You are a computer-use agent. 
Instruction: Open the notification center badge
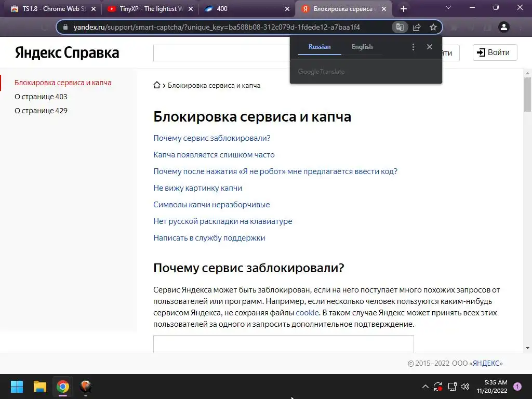click(x=517, y=387)
